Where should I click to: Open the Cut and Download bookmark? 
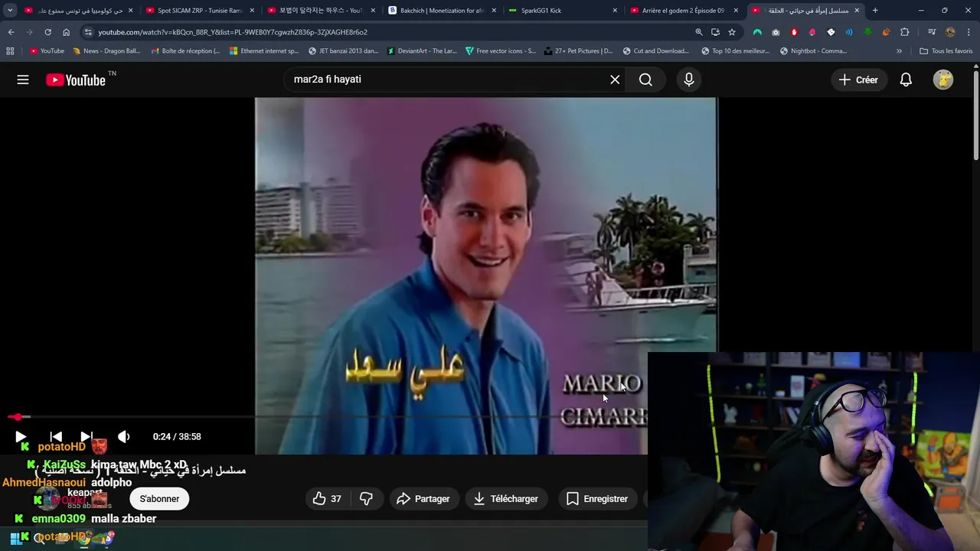[x=658, y=51]
